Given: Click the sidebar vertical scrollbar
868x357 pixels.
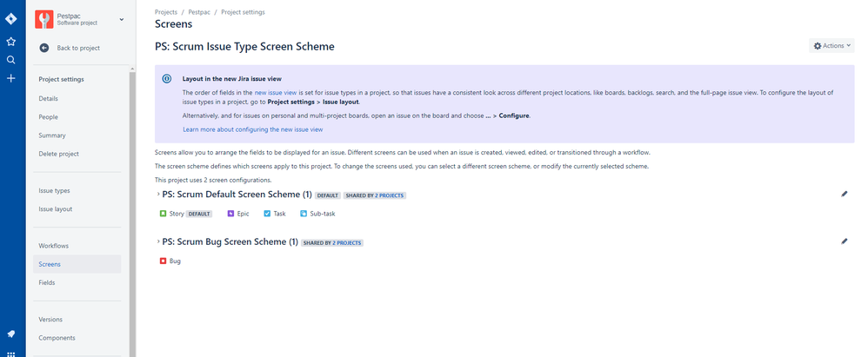Looking at the screenshot, I should coord(131,213).
